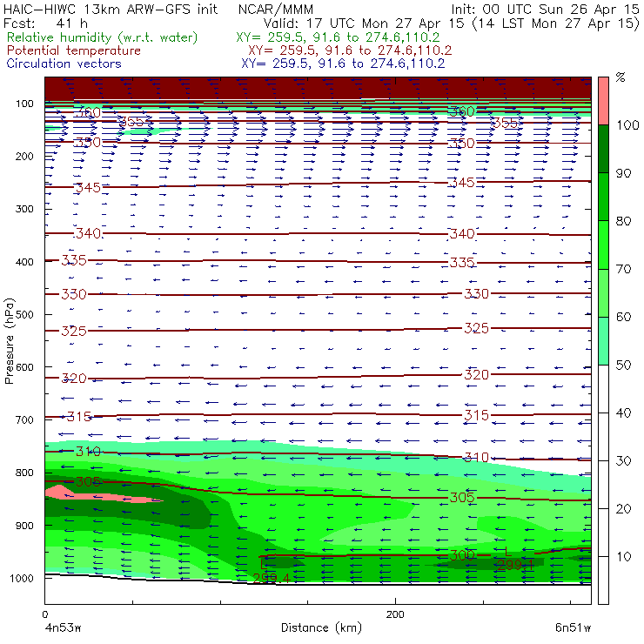
Task: Click the green XY= 259.5, 91.6 coordinates text
Action: point(338,37)
